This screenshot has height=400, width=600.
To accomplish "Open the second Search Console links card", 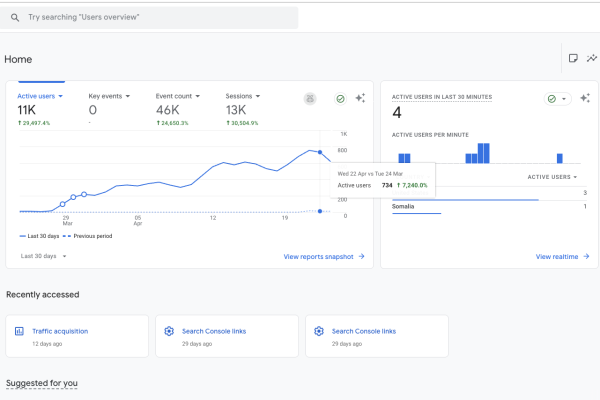I will pos(377,336).
